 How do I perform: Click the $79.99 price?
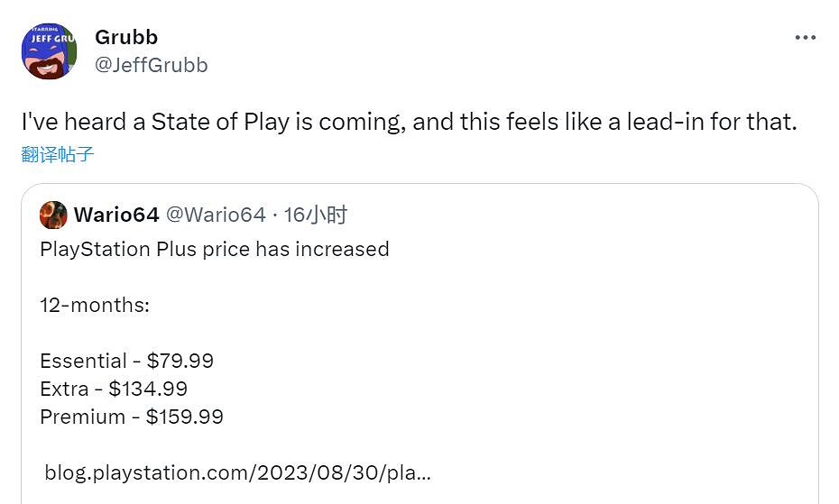coord(180,361)
